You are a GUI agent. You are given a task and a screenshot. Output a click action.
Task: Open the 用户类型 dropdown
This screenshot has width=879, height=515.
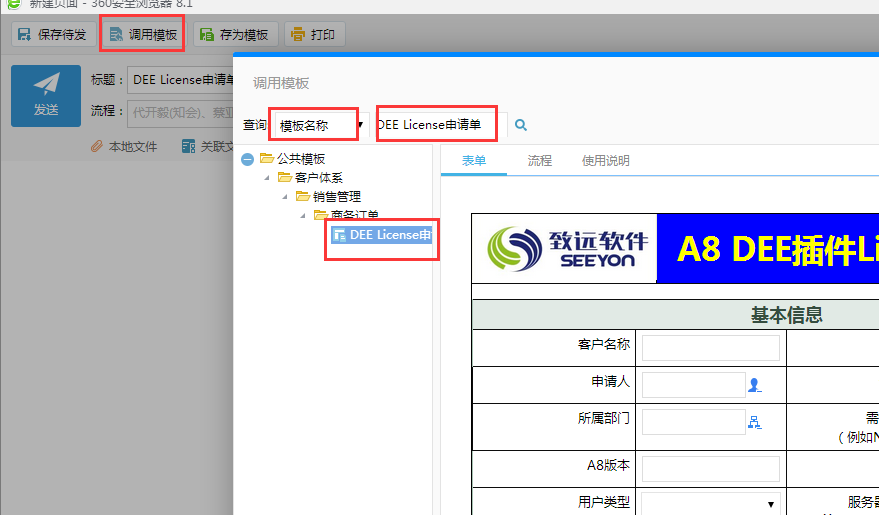point(710,504)
